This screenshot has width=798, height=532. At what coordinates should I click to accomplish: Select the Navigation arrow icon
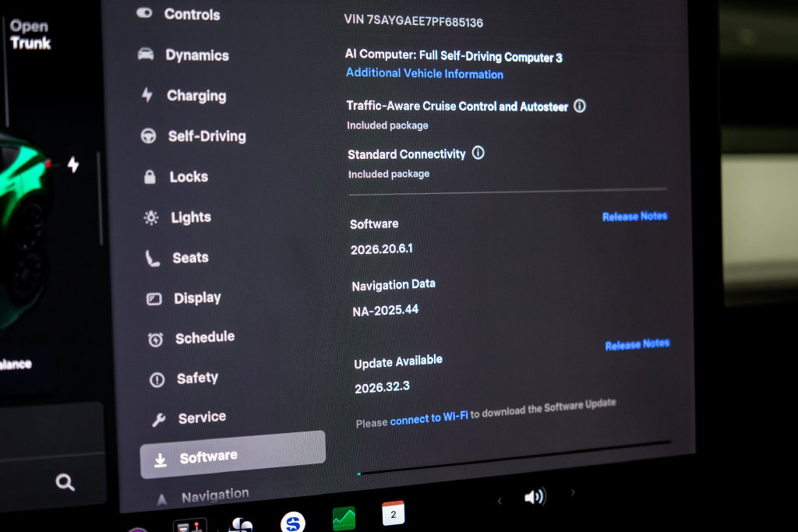pyautogui.click(x=162, y=499)
